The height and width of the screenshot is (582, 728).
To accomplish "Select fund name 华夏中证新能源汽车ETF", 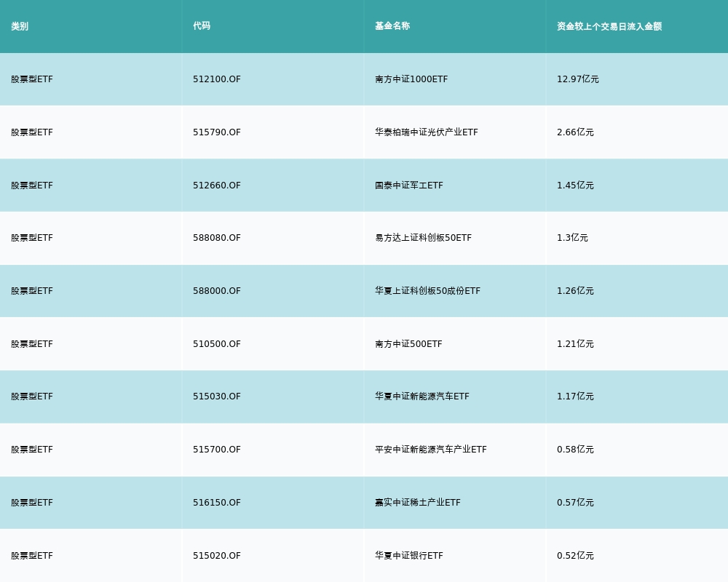I will [x=422, y=396].
